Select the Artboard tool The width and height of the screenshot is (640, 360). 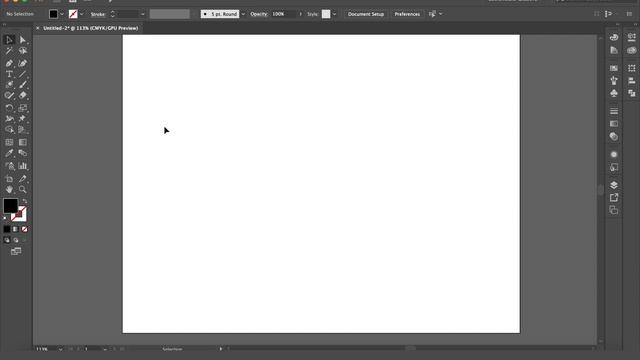(9, 179)
